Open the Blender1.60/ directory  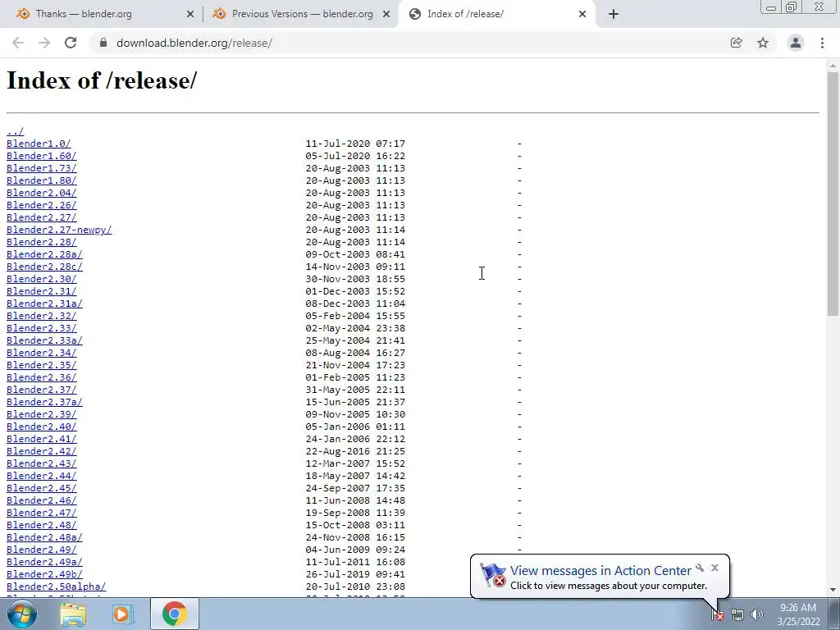pos(41,156)
